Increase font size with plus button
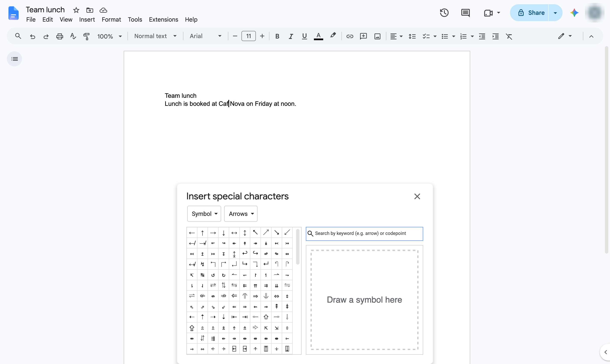Viewport: 610px width, 364px height. pyautogui.click(x=262, y=36)
